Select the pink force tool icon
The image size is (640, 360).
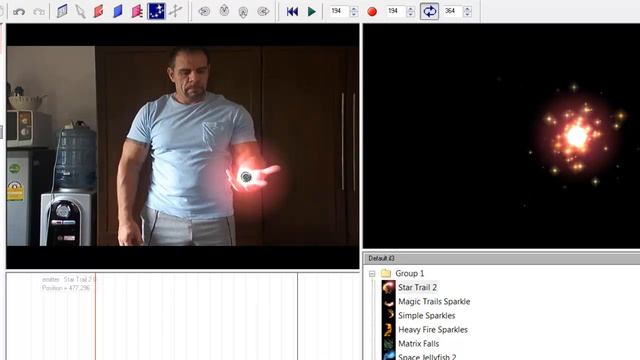(x=137, y=11)
